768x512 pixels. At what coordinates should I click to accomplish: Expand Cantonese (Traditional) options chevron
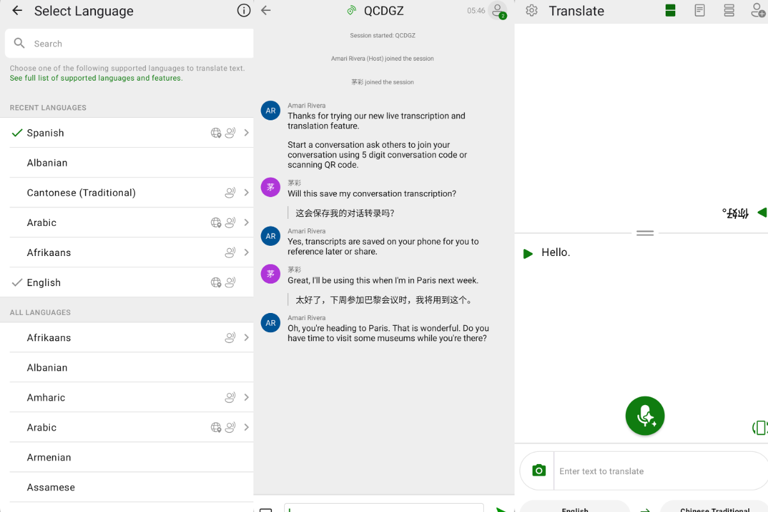246,193
